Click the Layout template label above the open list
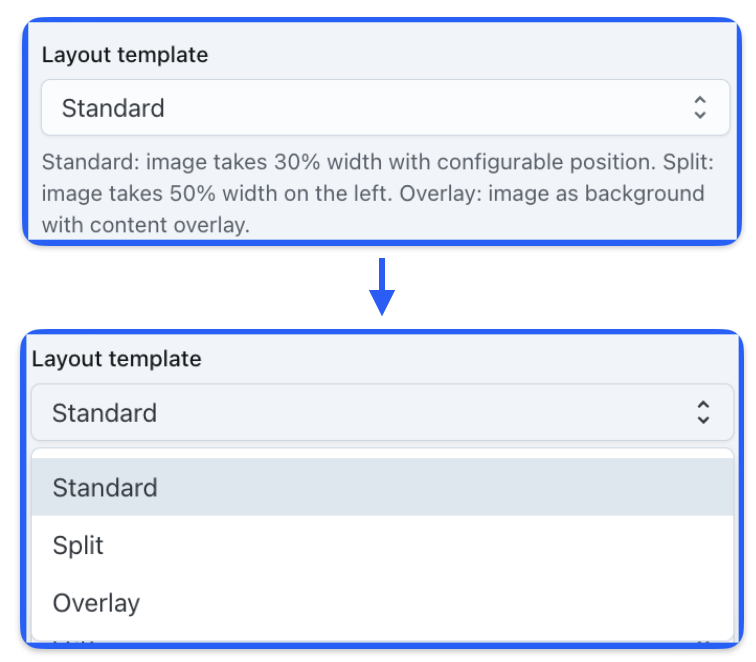Image resolution: width=756 pixels, height=662 pixels. [x=116, y=359]
